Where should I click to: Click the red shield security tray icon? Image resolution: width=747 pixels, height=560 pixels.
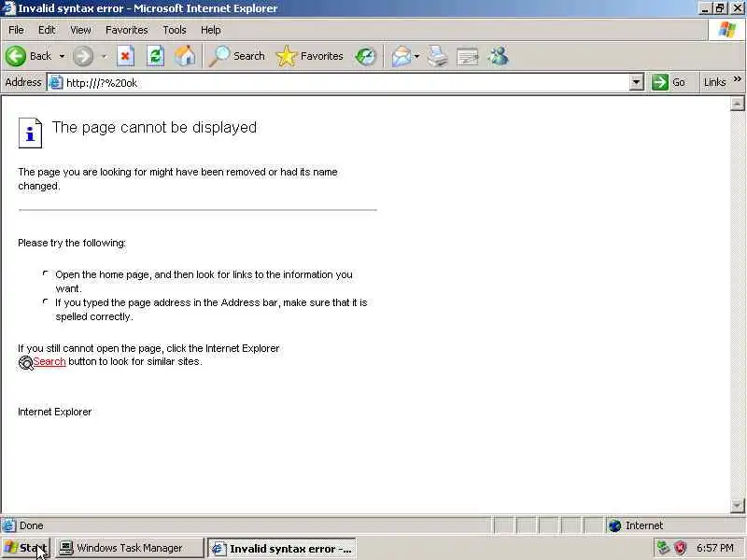click(x=680, y=548)
